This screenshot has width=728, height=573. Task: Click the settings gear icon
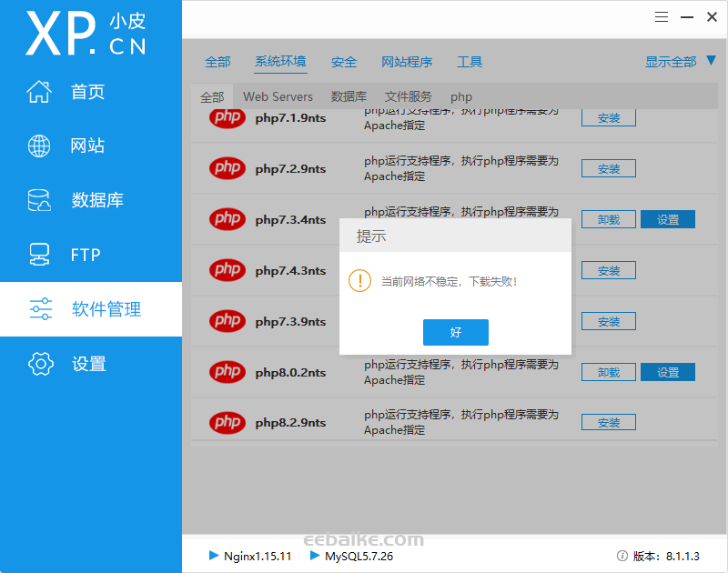(x=41, y=363)
